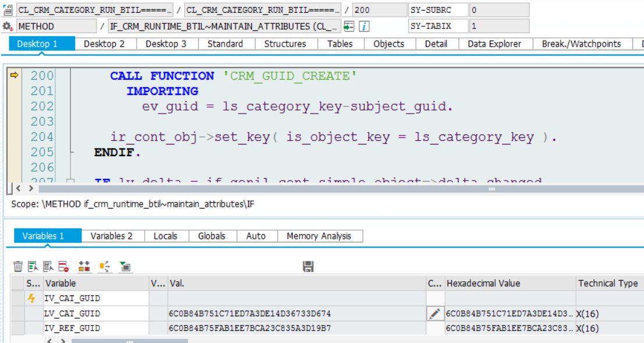This screenshot has width=644, height=343.
Task: Click the IF_CRM_RUNTIME_BTIL~MAINTAIN_ATTRIBUTES method field
Action: [x=224, y=26]
